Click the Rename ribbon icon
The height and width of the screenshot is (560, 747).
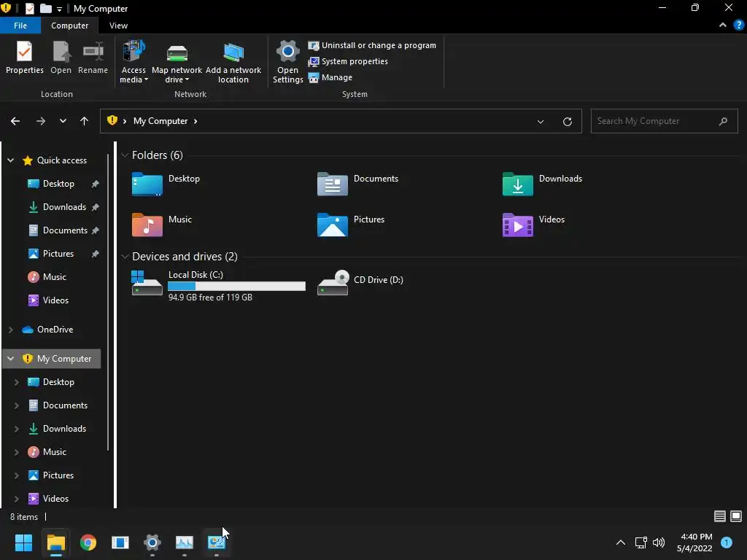point(93,58)
